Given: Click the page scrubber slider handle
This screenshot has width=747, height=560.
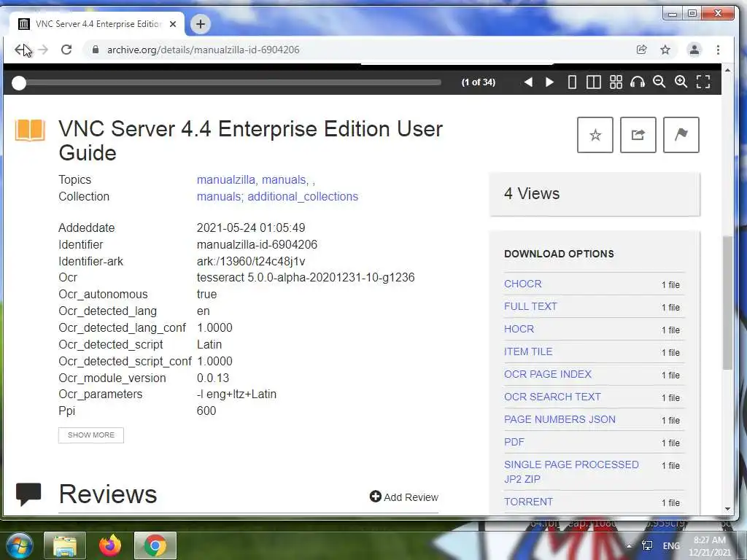Looking at the screenshot, I should point(19,83).
